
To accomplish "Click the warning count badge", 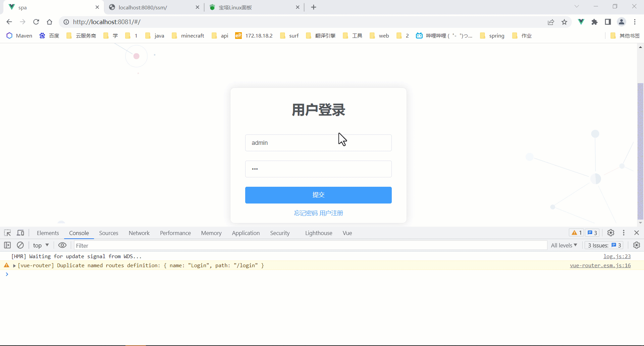I will pyautogui.click(x=577, y=233).
